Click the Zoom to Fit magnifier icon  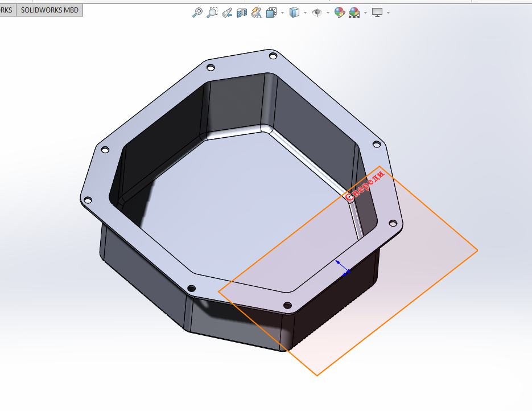pyautogui.click(x=197, y=13)
